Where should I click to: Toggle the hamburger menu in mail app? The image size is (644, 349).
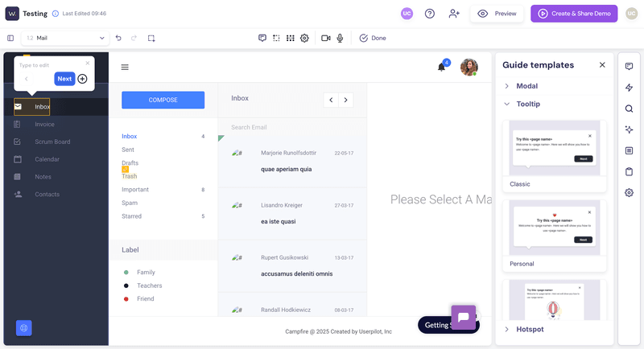(125, 68)
